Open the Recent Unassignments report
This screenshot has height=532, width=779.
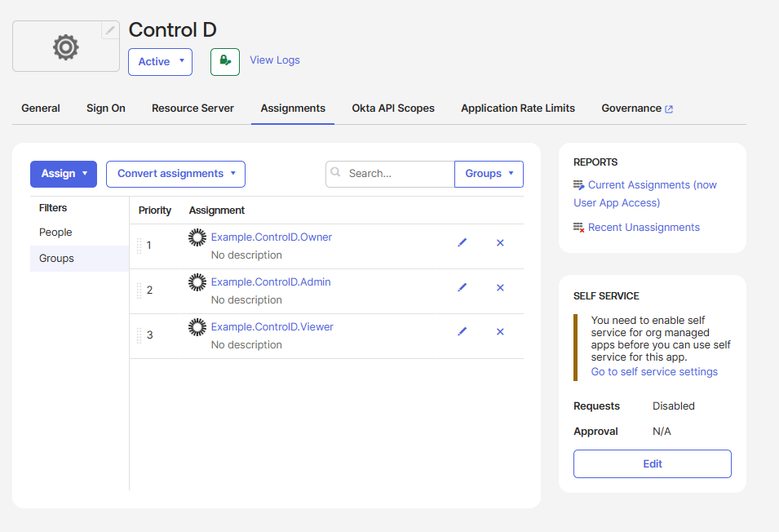[644, 228]
